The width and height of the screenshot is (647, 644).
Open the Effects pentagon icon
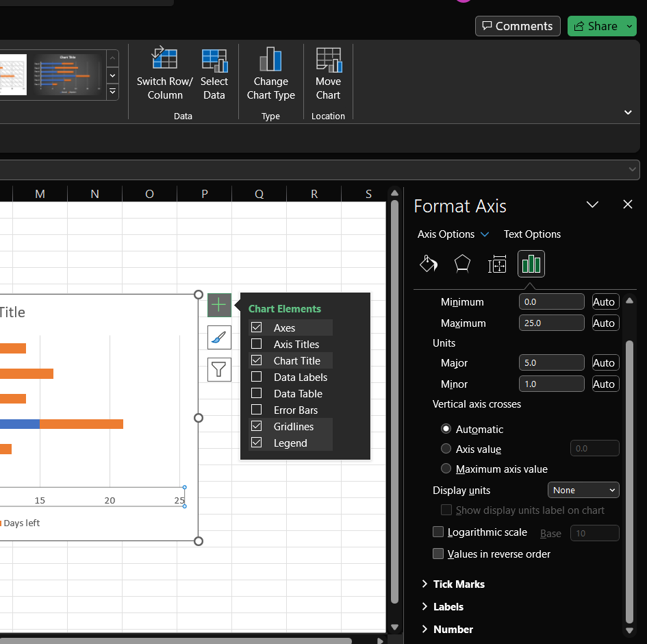462,264
